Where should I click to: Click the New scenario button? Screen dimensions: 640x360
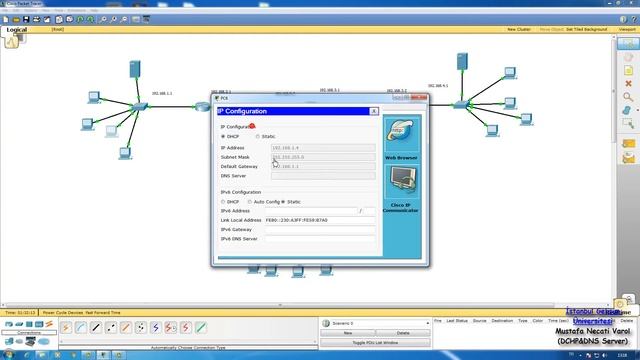coord(348,333)
